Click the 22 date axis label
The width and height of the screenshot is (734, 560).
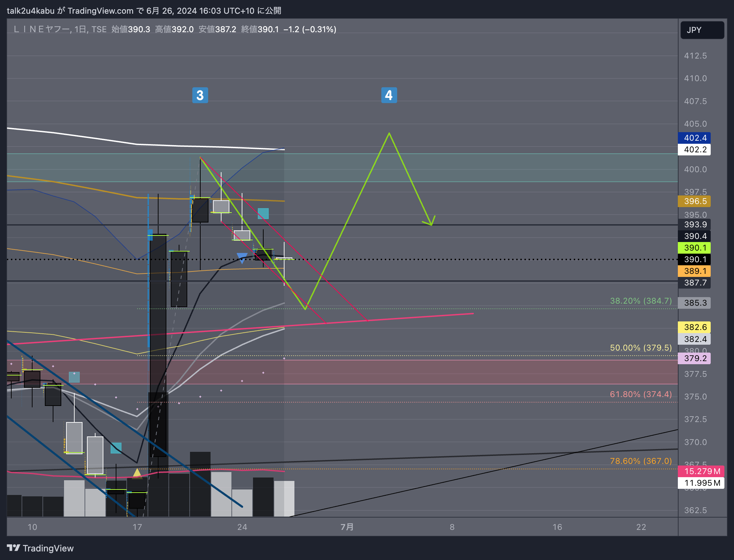pos(641,527)
